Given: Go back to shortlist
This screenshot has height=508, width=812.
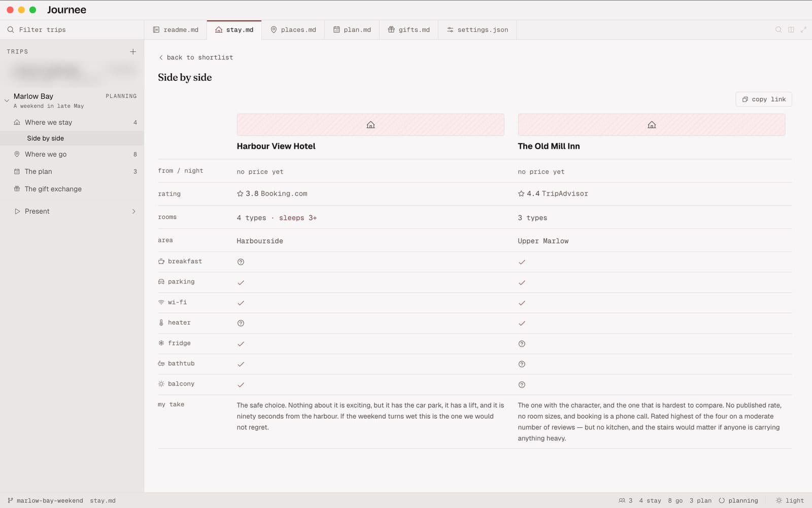Looking at the screenshot, I should coord(196,57).
